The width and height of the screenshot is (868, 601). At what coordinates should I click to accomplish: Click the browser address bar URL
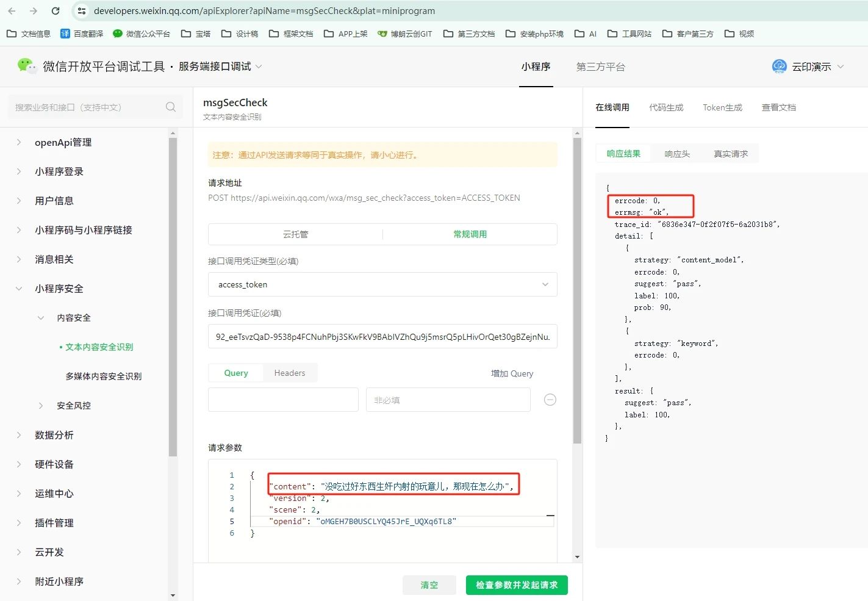[264, 11]
